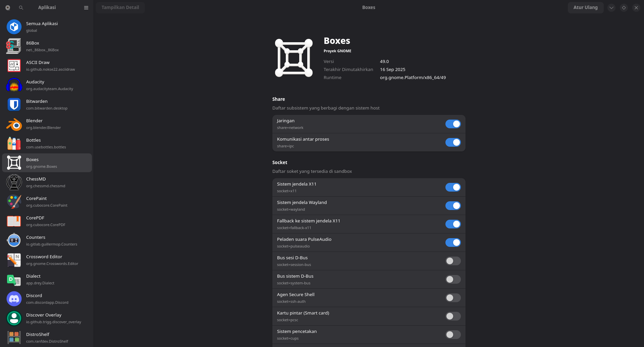This screenshot has height=347, width=644.
Task: Select Semua Aplikasi in the sidebar
Action: pyautogui.click(x=47, y=27)
